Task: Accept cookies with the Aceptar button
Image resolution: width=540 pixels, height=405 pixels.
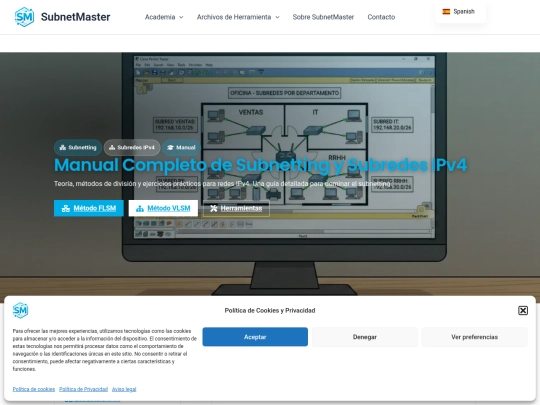Action: coord(255,337)
